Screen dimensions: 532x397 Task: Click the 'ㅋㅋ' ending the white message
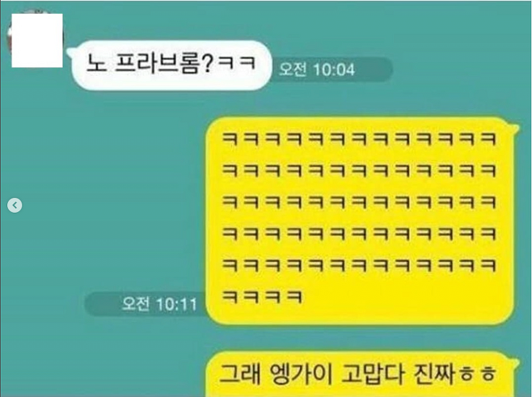coord(236,63)
